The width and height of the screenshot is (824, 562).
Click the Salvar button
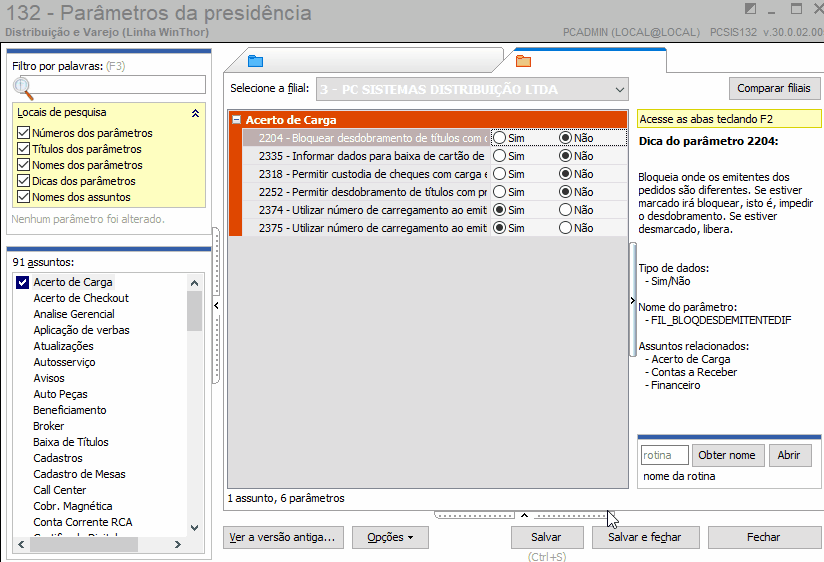547,537
